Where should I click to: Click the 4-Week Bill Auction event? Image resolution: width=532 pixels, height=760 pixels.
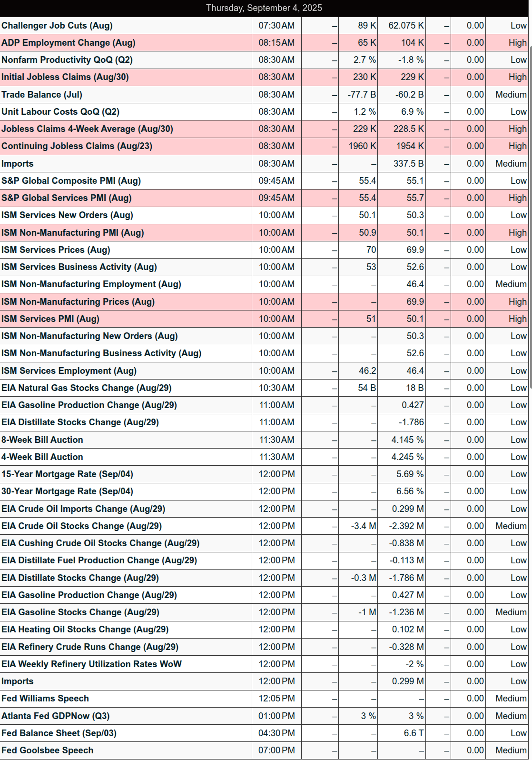click(42, 457)
